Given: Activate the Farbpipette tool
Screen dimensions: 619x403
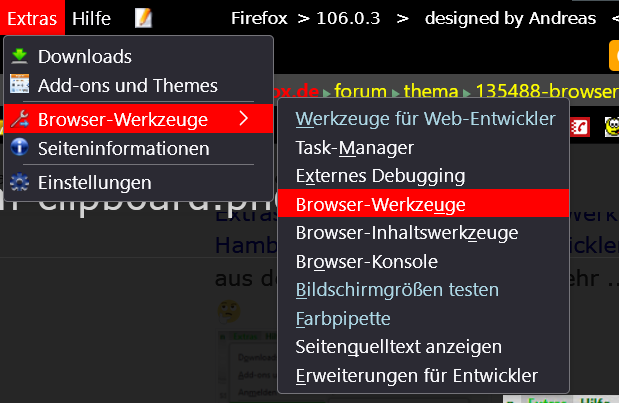Looking at the screenshot, I should 423,319.
